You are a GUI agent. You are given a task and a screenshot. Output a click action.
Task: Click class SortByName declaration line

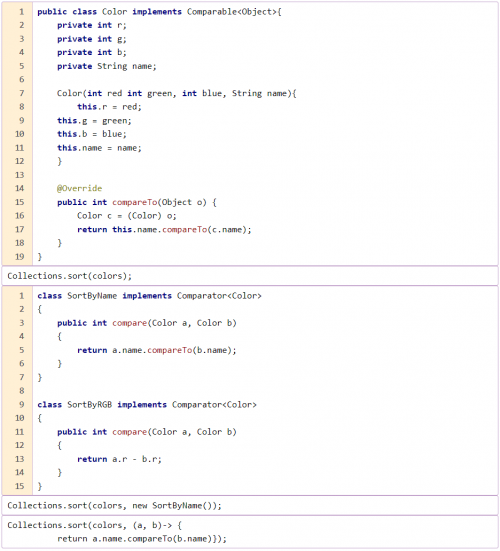[x=149, y=296]
